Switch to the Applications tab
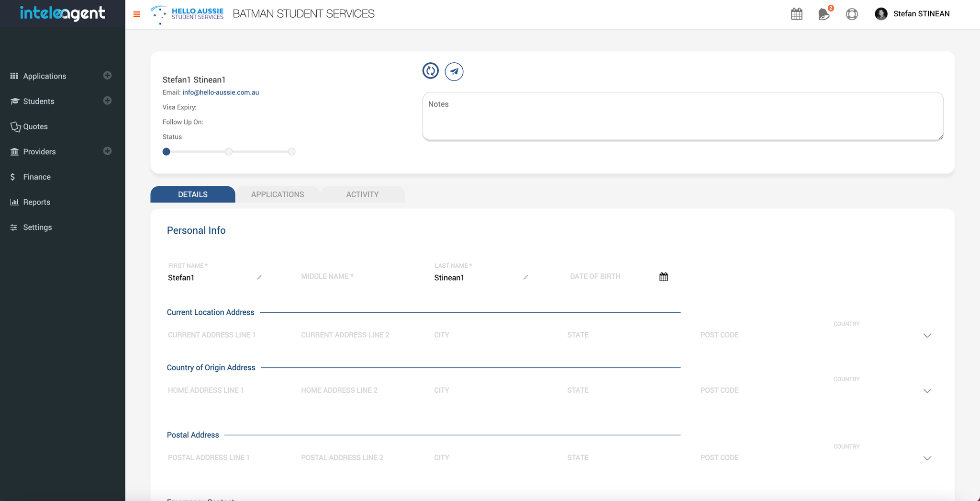 278,194
